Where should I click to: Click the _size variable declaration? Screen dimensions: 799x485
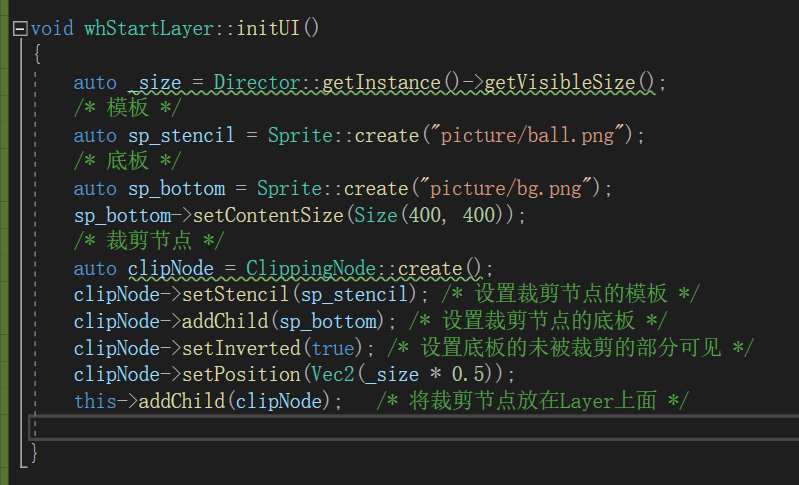click(154, 82)
